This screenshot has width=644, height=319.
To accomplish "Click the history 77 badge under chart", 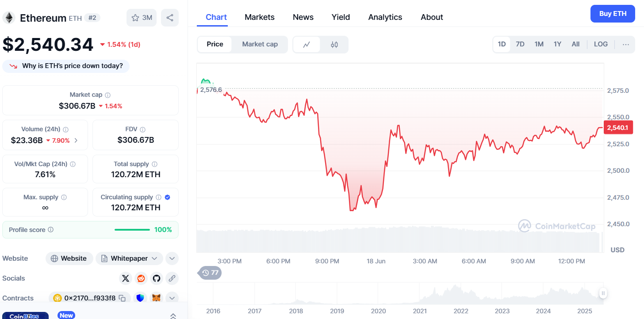I will (x=210, y=273).
